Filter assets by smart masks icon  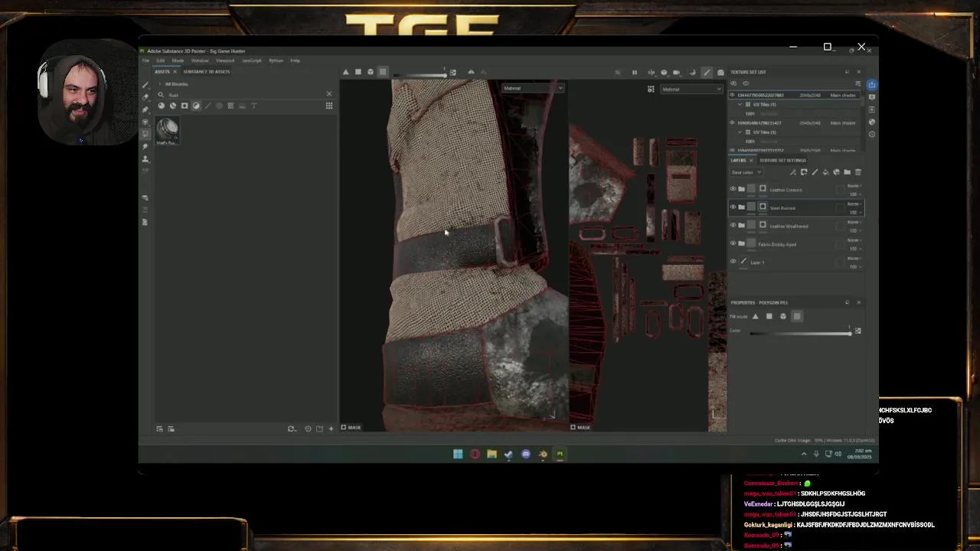click(x=185, y=106)
